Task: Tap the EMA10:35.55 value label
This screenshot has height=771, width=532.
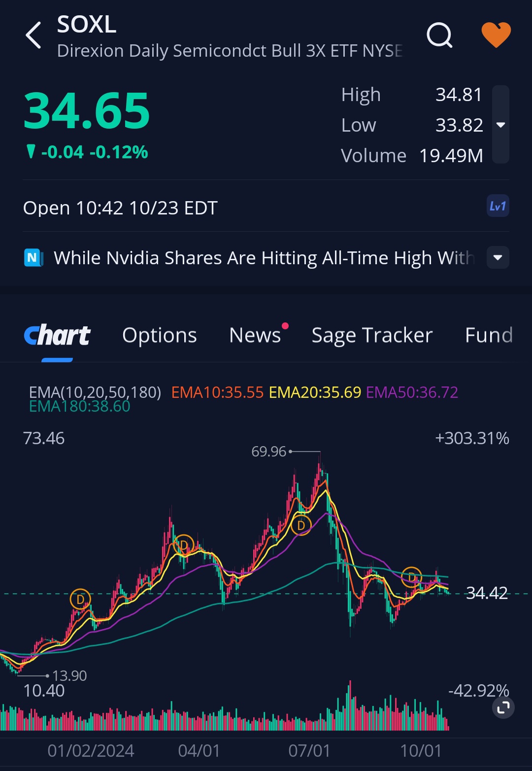Action: click(x=217, y=392)
